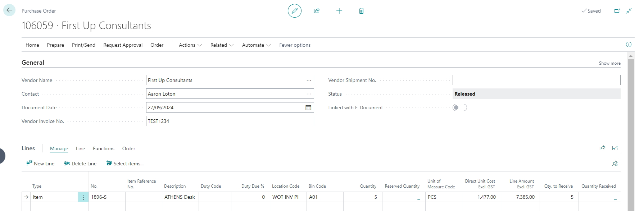Click the Location Code column header
The image size is (644, 211).
(286, 186)
